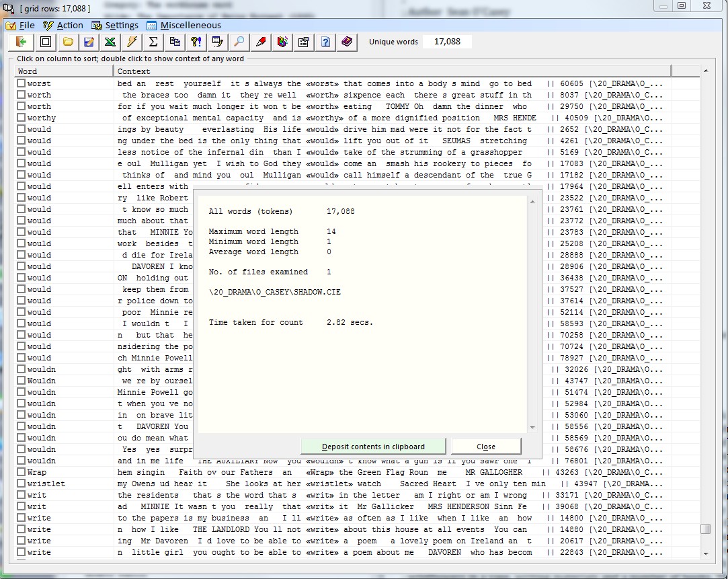Check the box for the word 'worthy'
Viewport: 728px width, 579px height.
(22, 118)
